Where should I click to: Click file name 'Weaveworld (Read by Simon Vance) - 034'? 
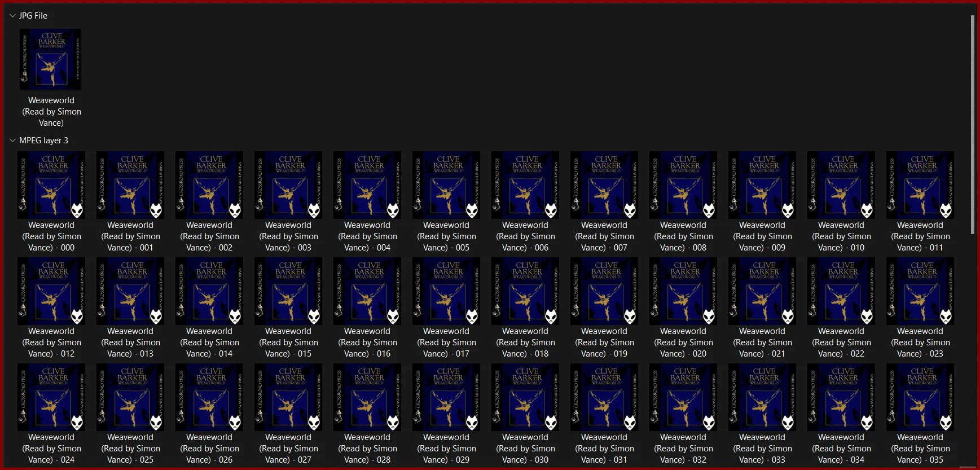[841, 449]
